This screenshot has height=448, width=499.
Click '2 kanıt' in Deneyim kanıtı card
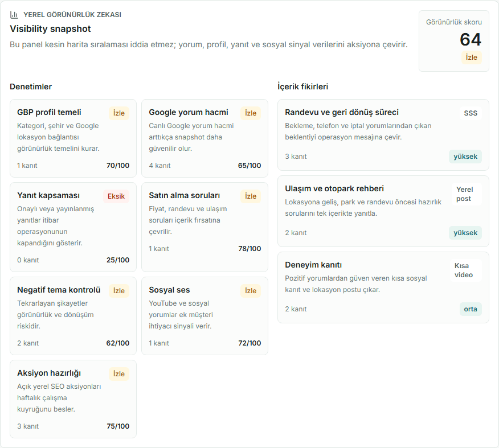[296, 309]
